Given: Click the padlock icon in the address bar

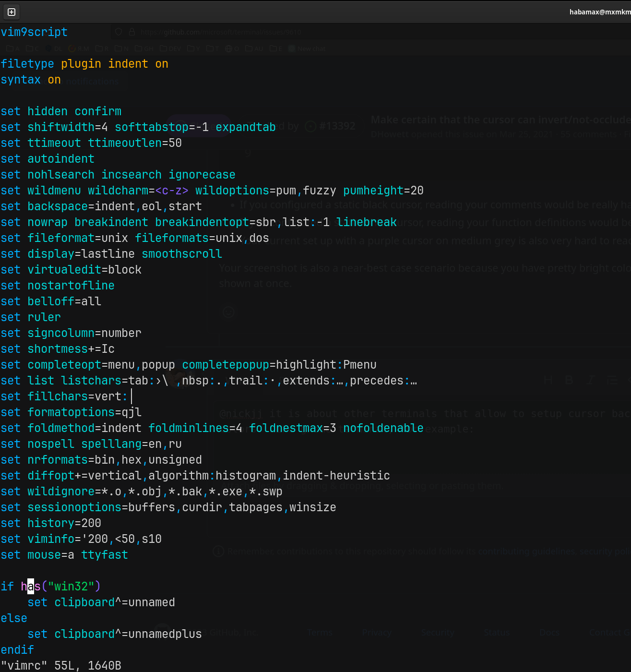Looking at the screenshot, I should 131,32.
